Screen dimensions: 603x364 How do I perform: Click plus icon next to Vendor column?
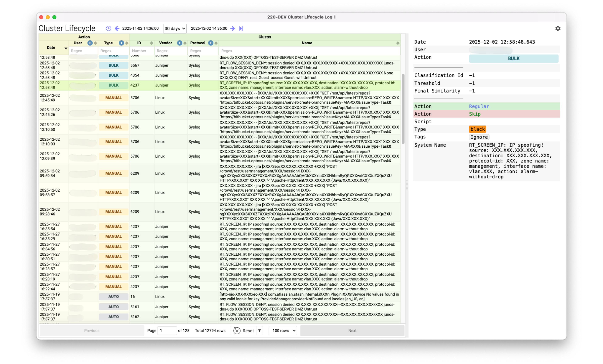tap(180, 43)
